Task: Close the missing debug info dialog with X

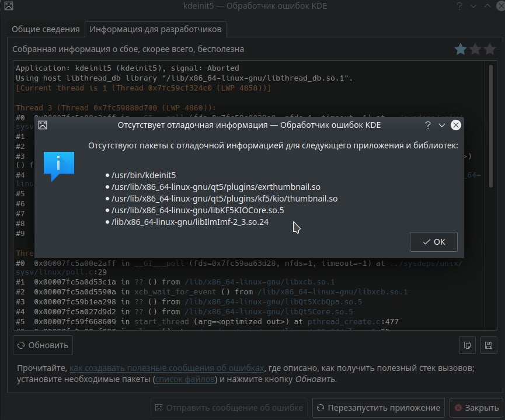Action: tap(456, 125)
